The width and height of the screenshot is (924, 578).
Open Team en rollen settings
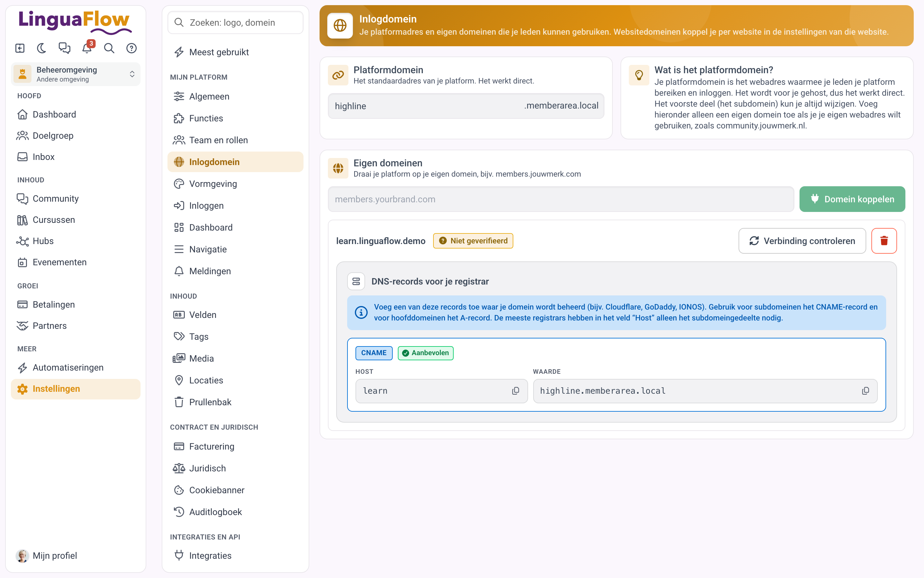(x=235, y=140)
